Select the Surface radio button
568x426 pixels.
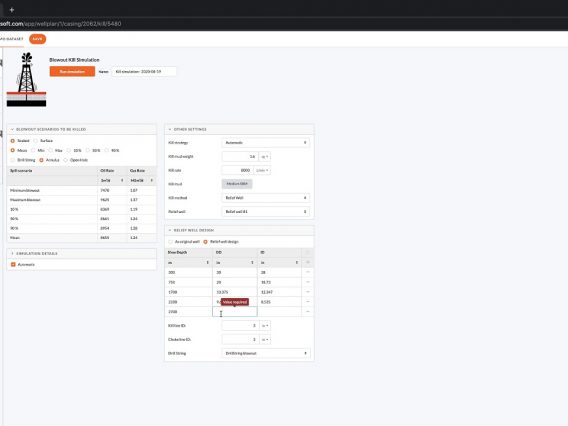coord(36,141)
